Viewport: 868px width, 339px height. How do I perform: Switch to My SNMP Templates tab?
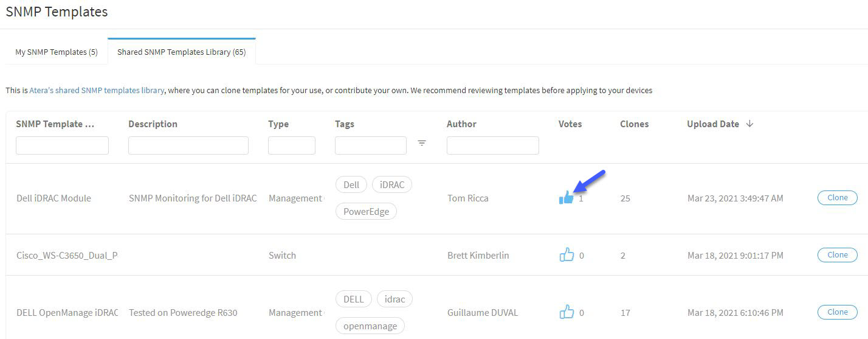pyautogui.click(x=57, y=52)
